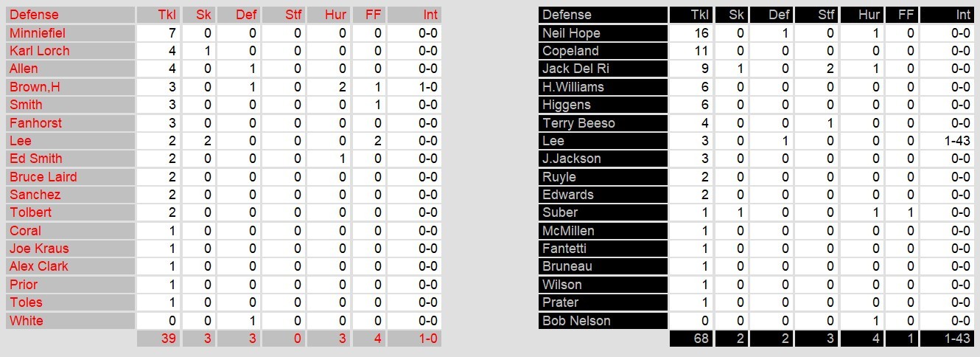Click the Minniefiel player name link

pos(38,33)
